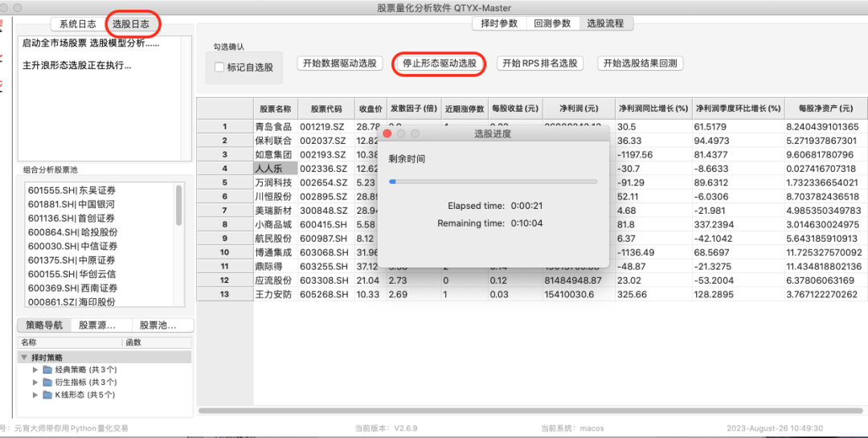Viewport: 868px width, 438px height.
Task: Open the 择时参数 tab
Action: pos(499,23)
